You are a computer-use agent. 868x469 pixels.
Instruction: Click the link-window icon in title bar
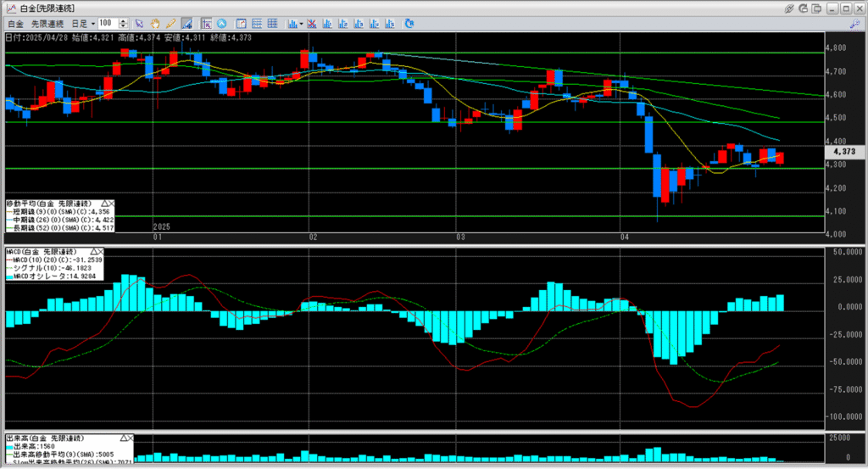point(789,7)
